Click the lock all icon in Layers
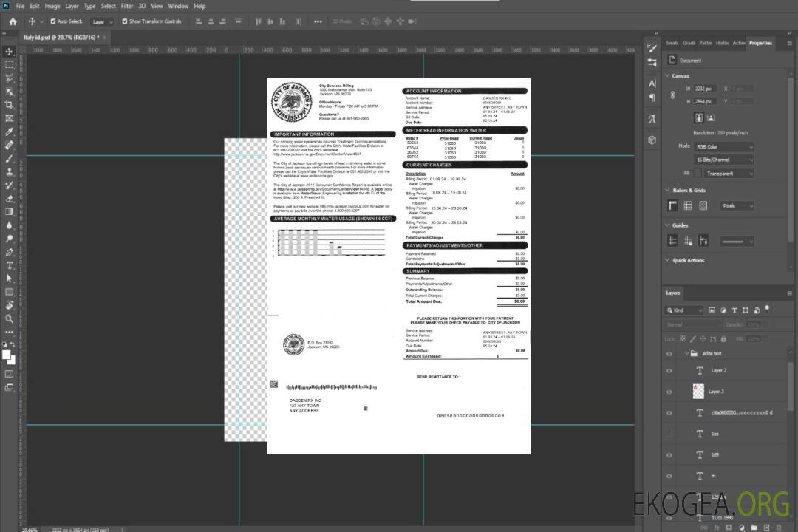This screenshot has width=798, height=532. [723, 338]
